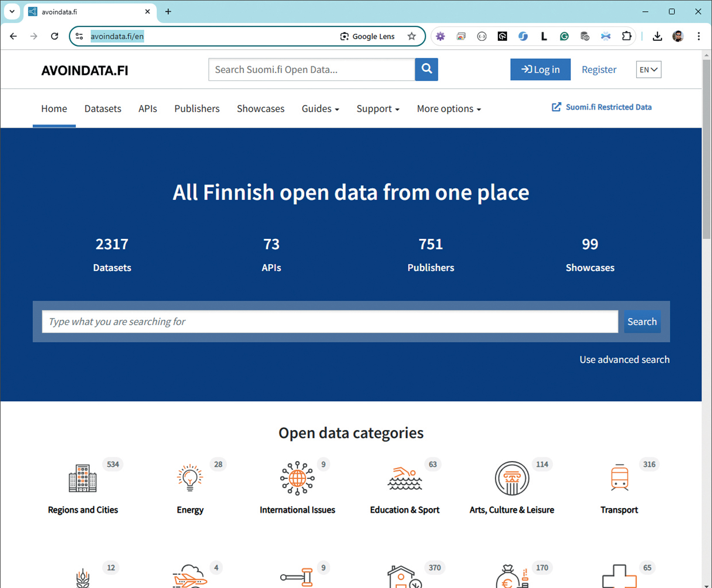Bookmark this page with the star icon
The height and width of the screenshot is (588, 712).
coord(412,36)
